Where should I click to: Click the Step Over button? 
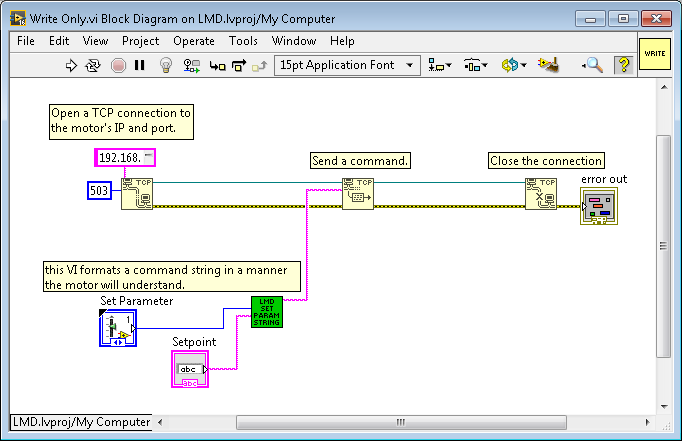tap(239, 66)
